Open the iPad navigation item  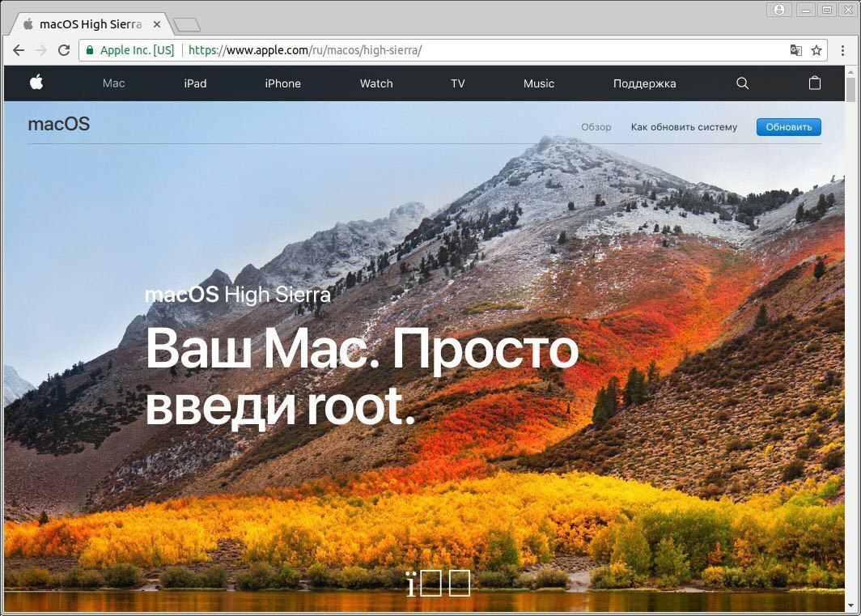(195, 83)
